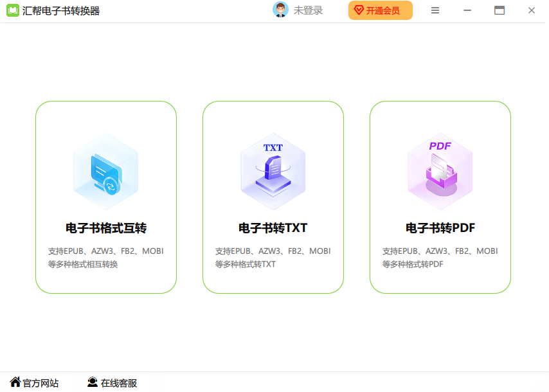Click the green book app logo icon
This screenshot has height=392, width=549.
point(13,11)
